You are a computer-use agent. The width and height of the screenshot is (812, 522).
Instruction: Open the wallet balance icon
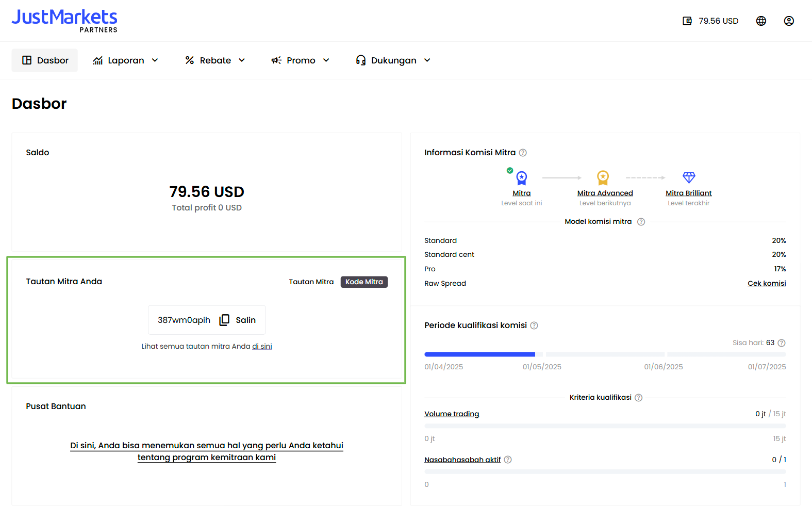(687, 21)
